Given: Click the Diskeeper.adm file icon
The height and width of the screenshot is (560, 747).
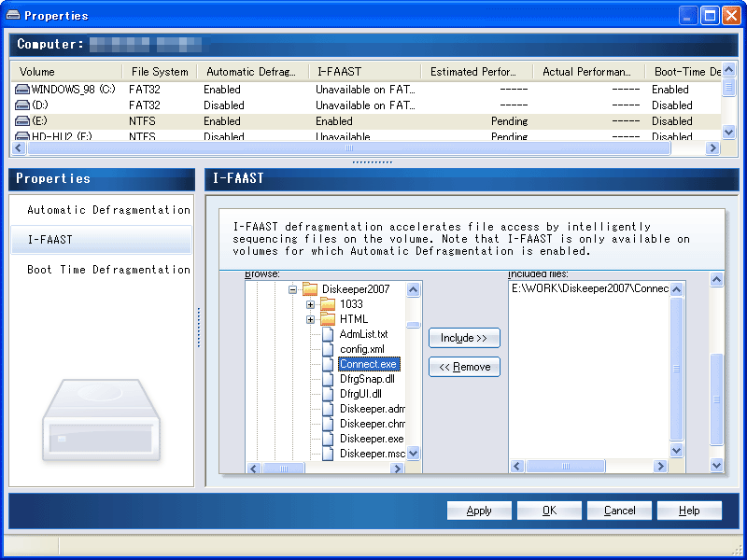Looking at the screenshot, I should click(328, 409).
